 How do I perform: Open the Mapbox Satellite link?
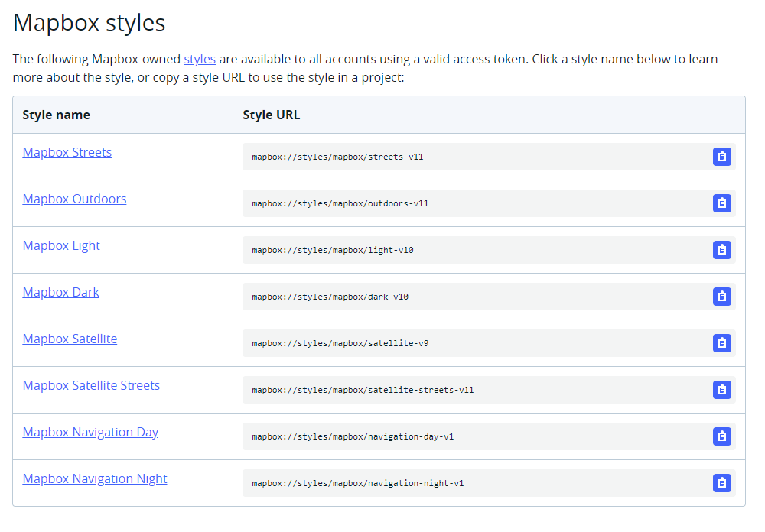coord(70,339)
